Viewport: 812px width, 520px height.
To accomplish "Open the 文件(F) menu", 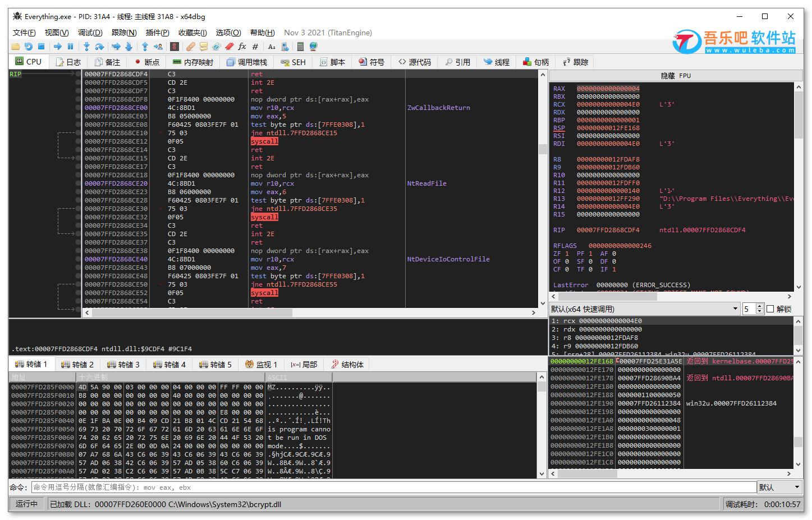I will 24,33.
